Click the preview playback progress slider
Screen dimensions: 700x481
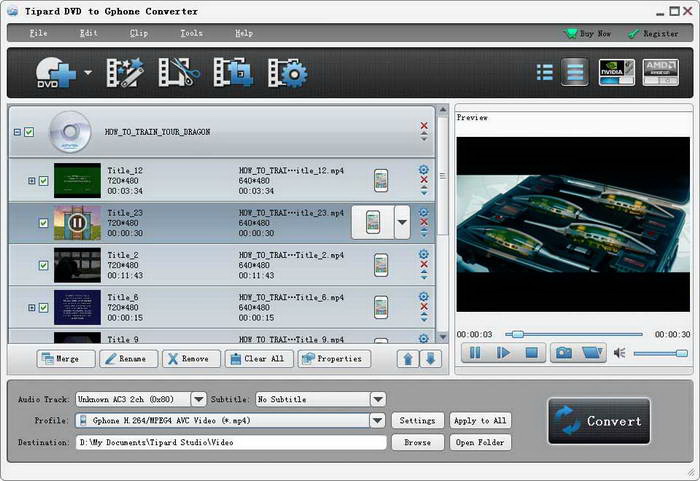[575, 334]
